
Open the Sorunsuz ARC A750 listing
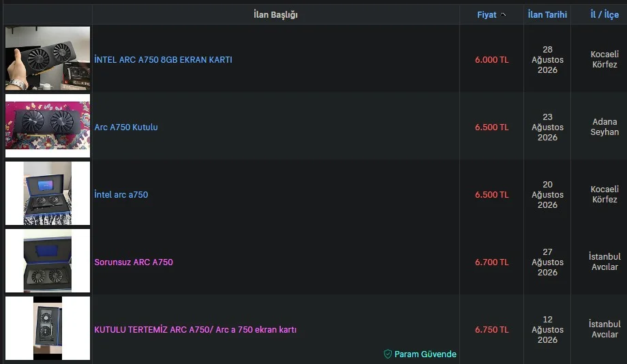click(x=134, y=262)
